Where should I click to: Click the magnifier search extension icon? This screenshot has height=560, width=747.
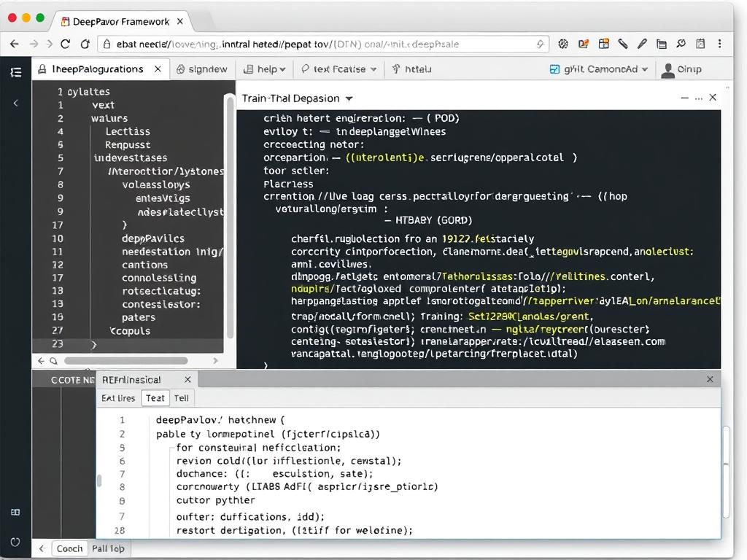point(681,44)
